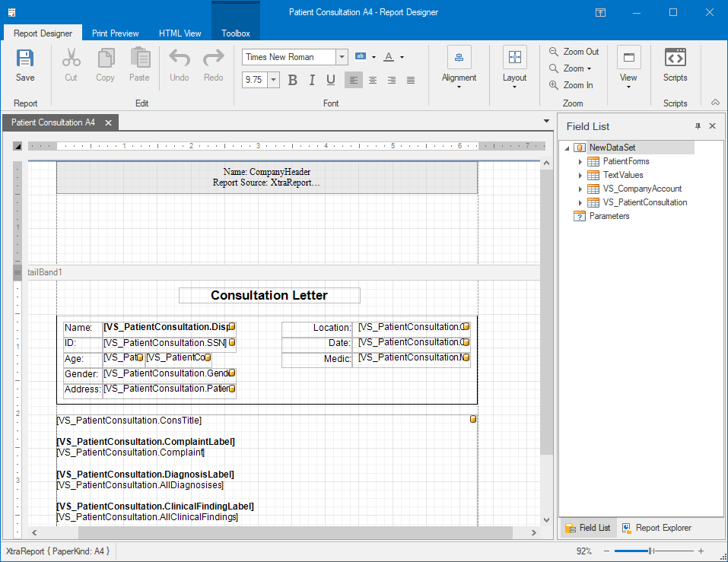Screen dimensions: 728x562
Task: Close the Patient Consultation A4 document tab
Action: tap(108, 122)
